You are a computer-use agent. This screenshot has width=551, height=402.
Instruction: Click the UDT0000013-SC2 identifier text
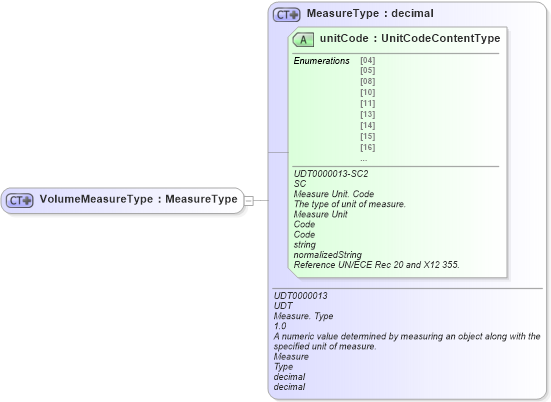[x=331, y=174]
